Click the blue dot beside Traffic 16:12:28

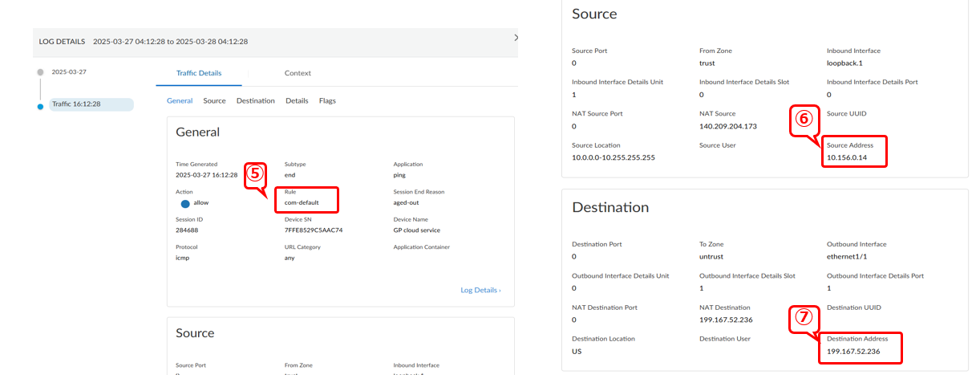pos(40,105)
